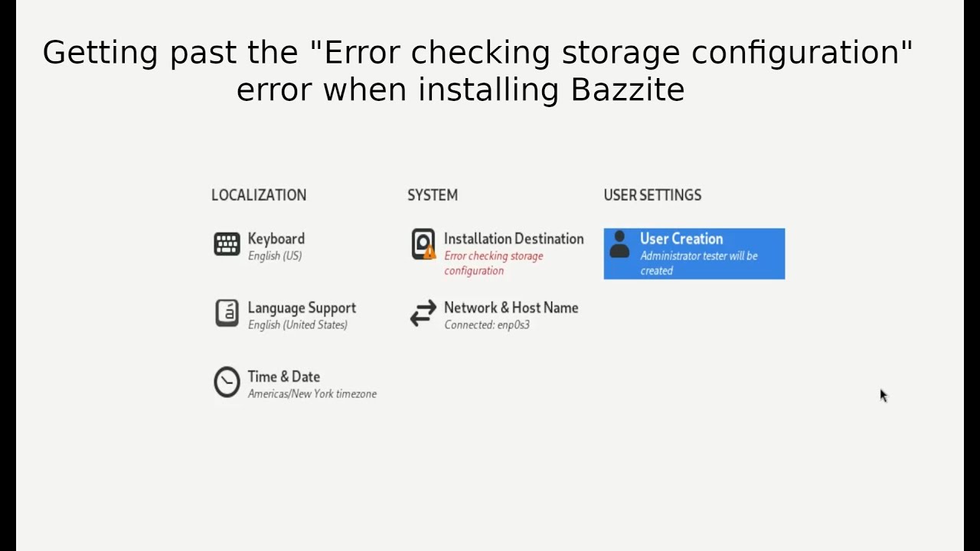The image size is (980, 551).
Task: Open the Time & Date label
Action: (x=283, y=377)
